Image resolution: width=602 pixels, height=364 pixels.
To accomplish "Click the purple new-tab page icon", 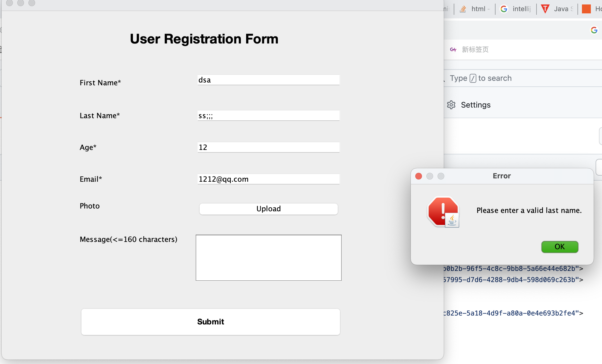I will click(453, 50).
